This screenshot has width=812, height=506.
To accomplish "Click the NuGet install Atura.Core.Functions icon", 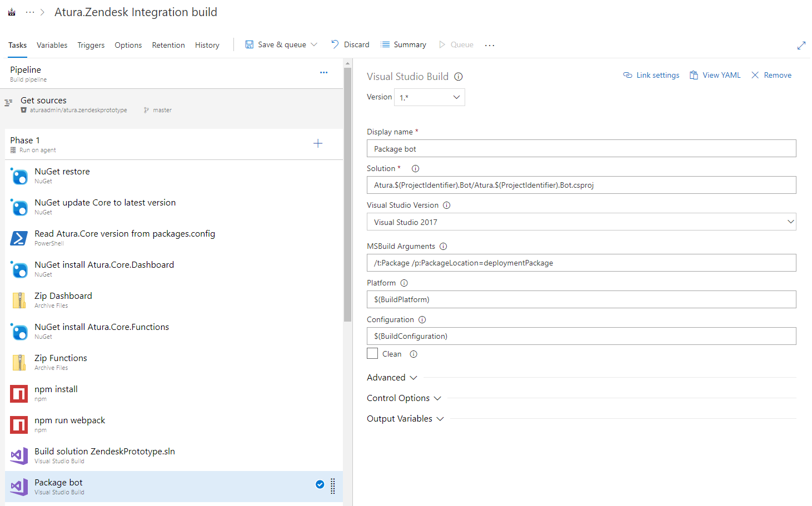I will click(x=19, y=332).
